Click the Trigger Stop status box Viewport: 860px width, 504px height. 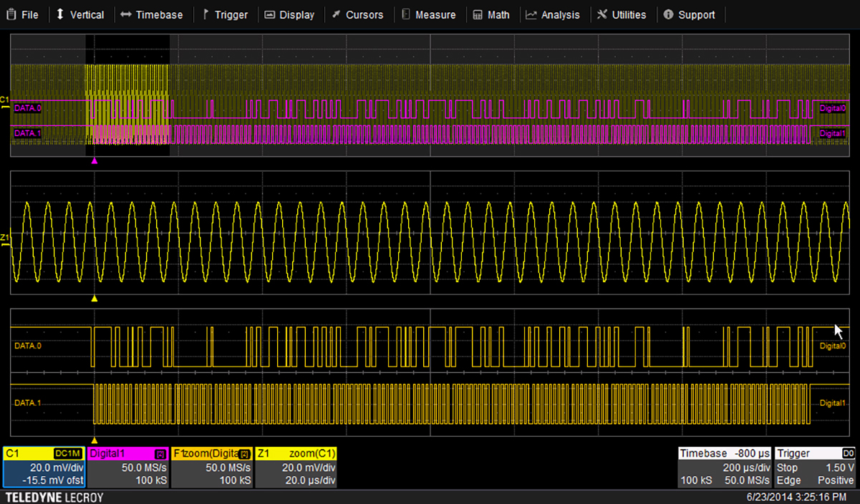(788, 467)
